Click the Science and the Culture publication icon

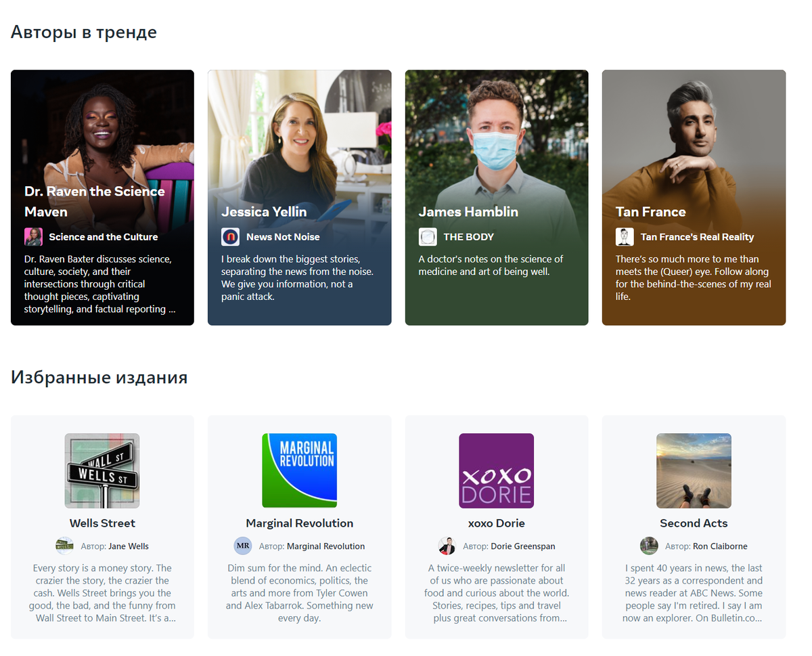33,237
